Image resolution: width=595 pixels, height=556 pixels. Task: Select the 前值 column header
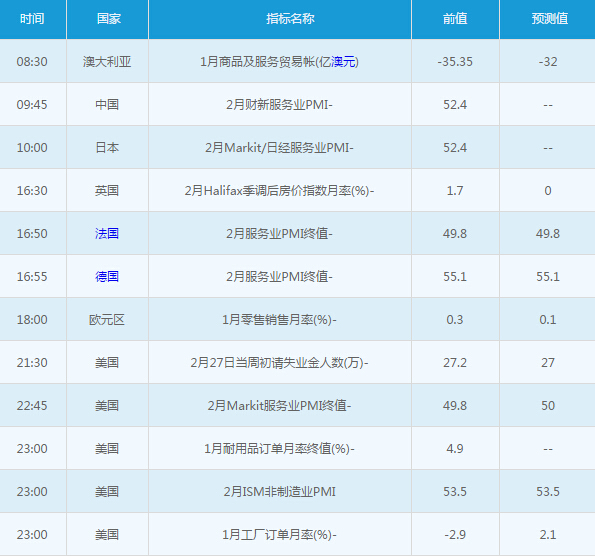[455, 19]
